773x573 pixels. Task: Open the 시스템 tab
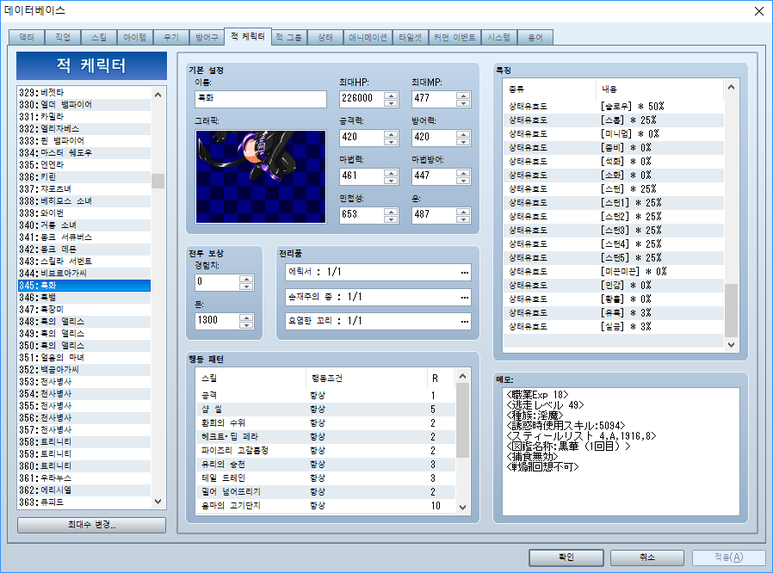tap(499, 37)
